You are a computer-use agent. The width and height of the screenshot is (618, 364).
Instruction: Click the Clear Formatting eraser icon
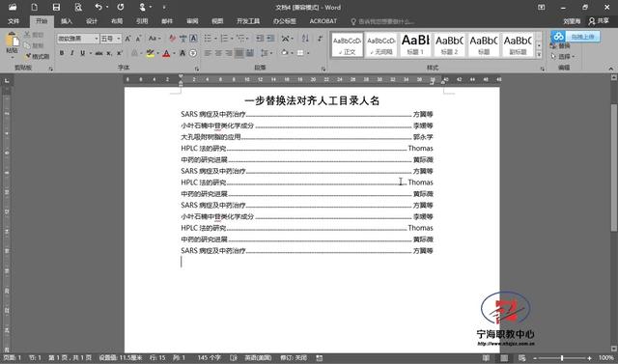(x=172, y=39)
